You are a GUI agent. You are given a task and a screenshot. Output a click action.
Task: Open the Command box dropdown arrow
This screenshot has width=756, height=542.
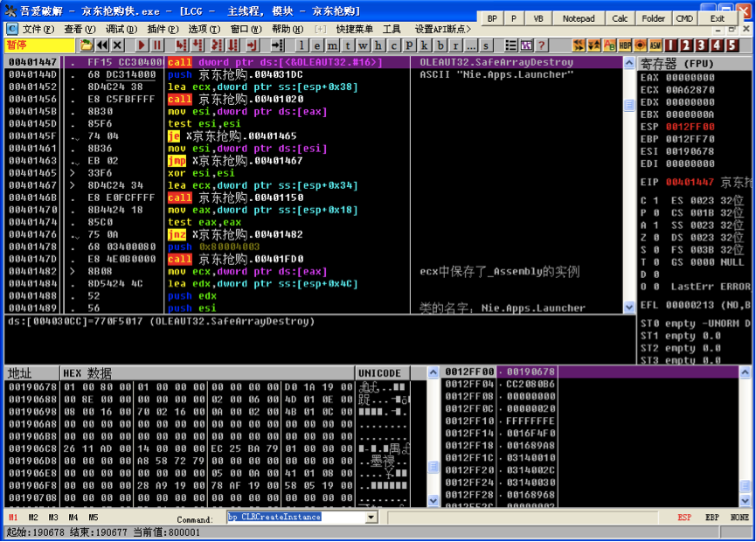tap(371, 518)
